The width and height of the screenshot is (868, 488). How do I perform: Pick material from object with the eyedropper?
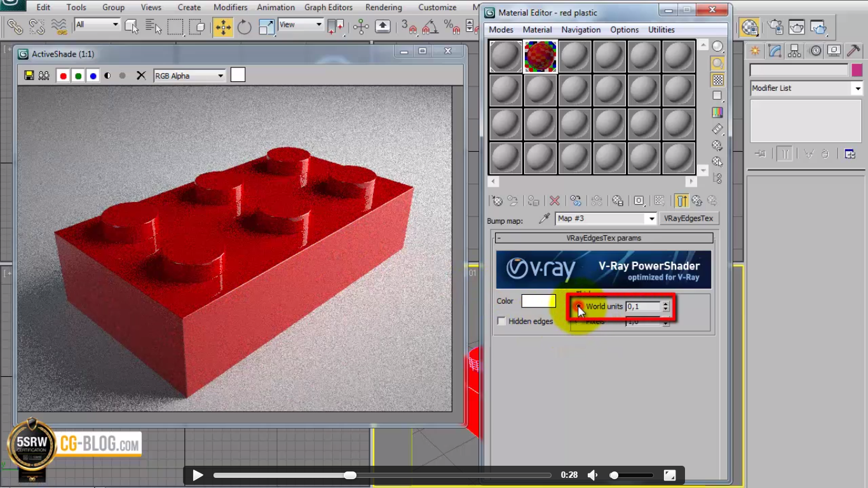coord(545,219)
